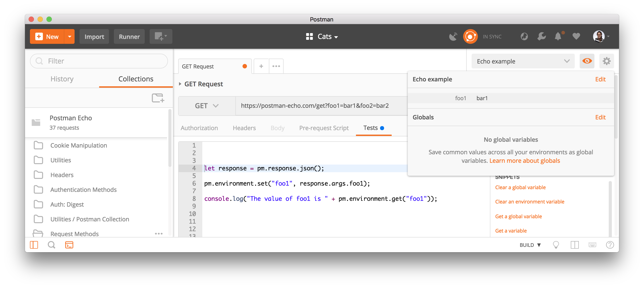This screenshot has width=644, height=288.
Task: Click the heart icon in header
Action: tap(576, 37)
